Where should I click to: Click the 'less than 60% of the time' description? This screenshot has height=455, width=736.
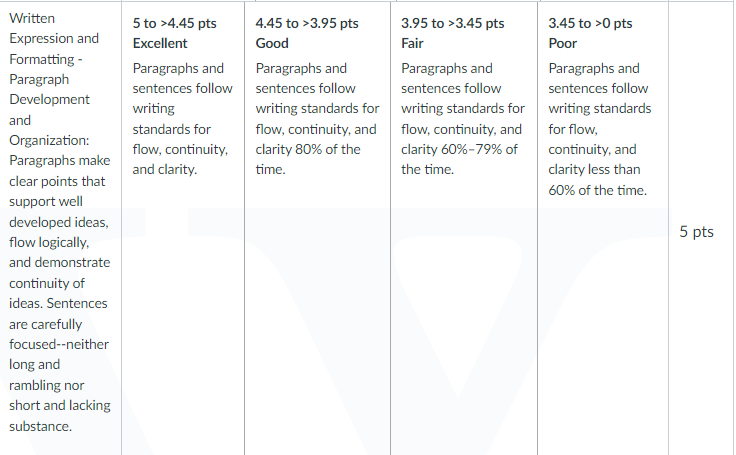(x=597, y=180)
